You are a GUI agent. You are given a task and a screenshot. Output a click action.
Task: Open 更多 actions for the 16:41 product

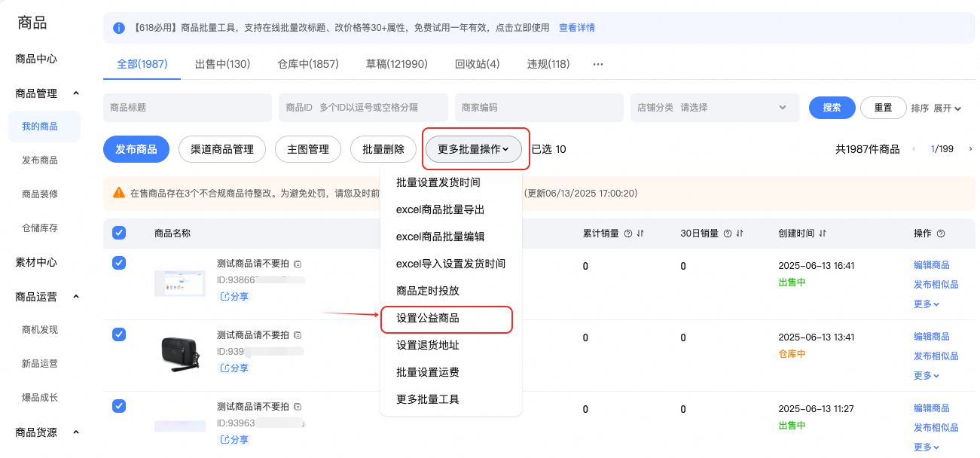click(927, 304)
